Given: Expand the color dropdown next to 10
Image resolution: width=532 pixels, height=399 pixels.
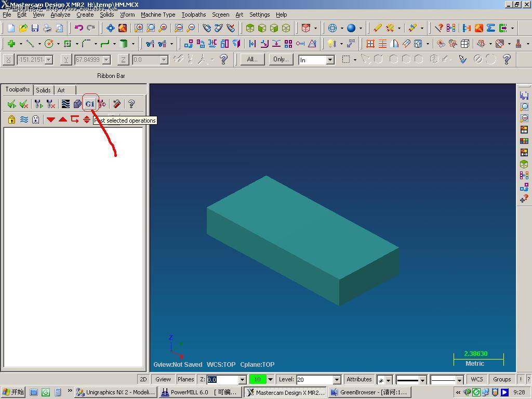Looking at the screenshot, I should coord(270,379).
